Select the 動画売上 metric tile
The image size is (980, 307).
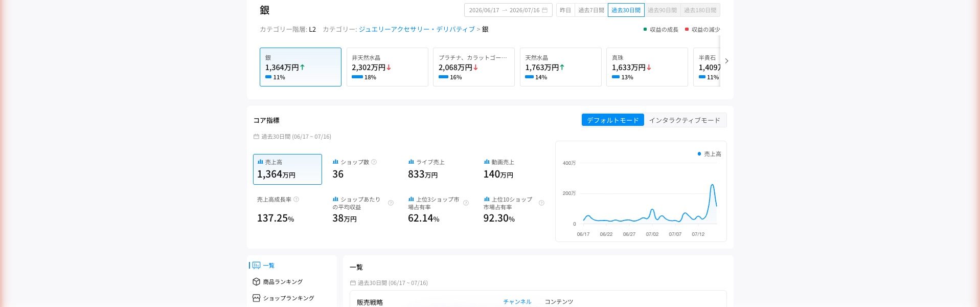pyautogui.click(x=514, y=169)
